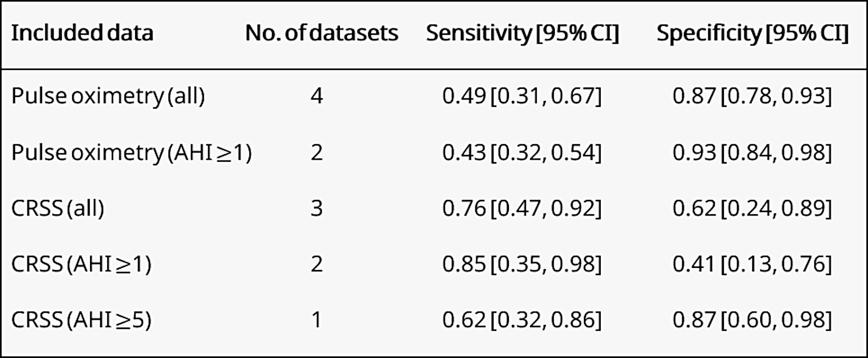Select the "Sensitivity [95% CI]" header

coord(522,33)
